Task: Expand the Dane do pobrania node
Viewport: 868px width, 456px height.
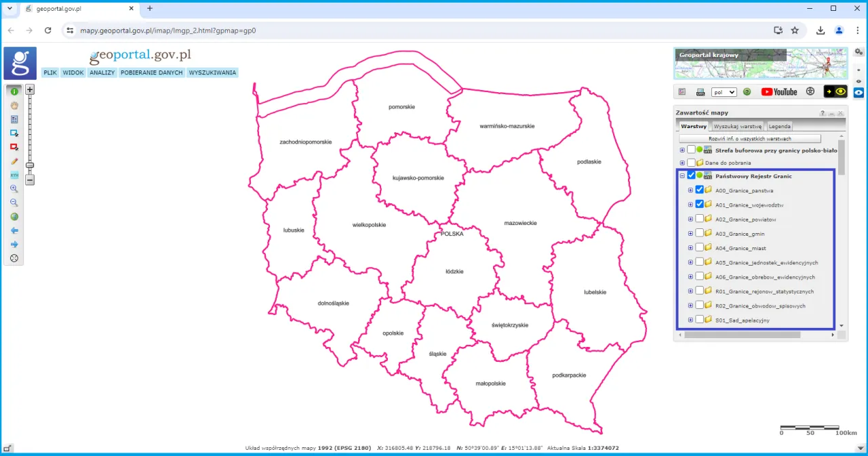Action: (682, 163)
